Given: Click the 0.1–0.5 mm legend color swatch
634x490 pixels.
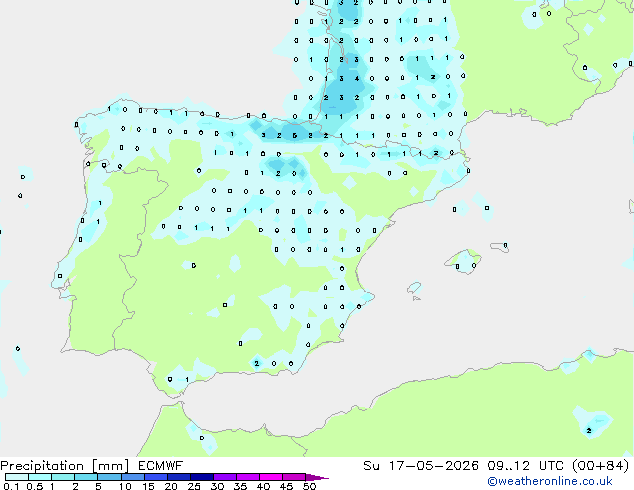Looking at the screenshot, I should (x=17, y=477).
